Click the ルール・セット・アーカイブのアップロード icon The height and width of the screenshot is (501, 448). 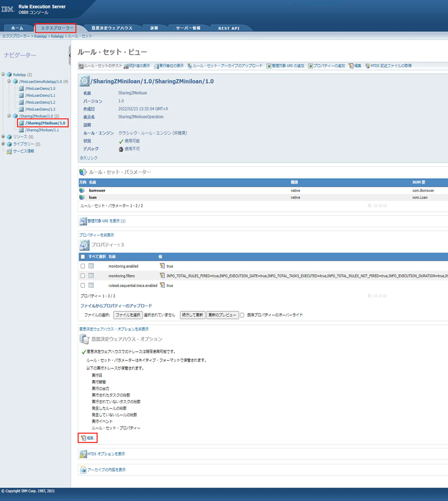point(190,66)
